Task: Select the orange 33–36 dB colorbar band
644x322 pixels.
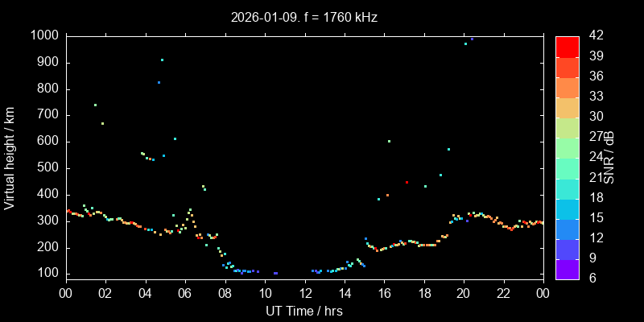Action: pos(567,87)
